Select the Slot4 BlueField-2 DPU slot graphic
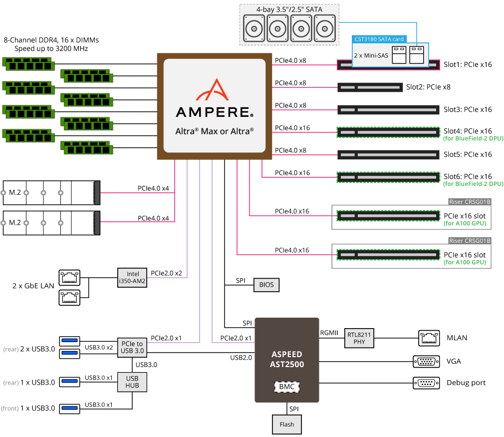The width and height of the screenshot is (504, 437). click(388, 132)
